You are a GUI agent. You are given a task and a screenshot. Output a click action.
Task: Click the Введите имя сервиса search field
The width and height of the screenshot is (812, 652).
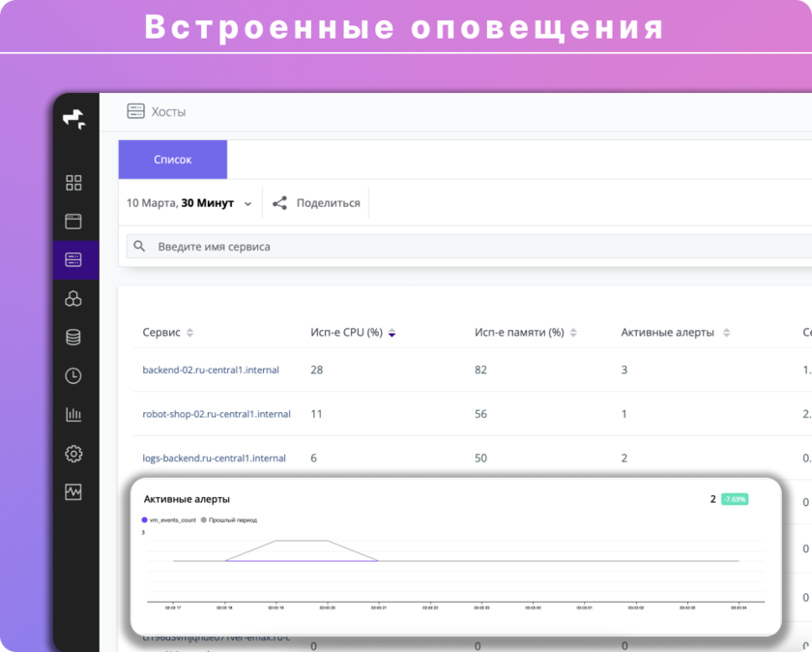[x=464, y=247]
